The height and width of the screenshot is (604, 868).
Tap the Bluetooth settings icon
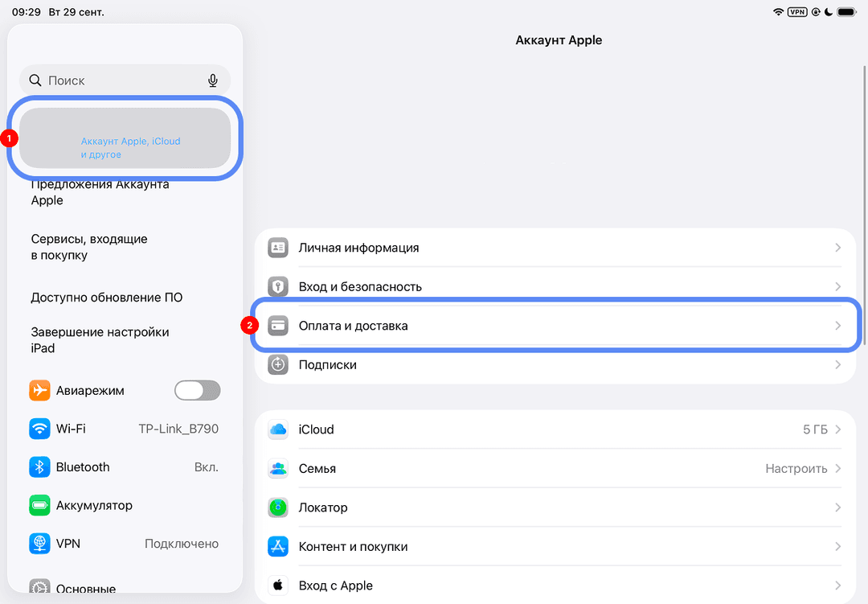click(39, 467)
